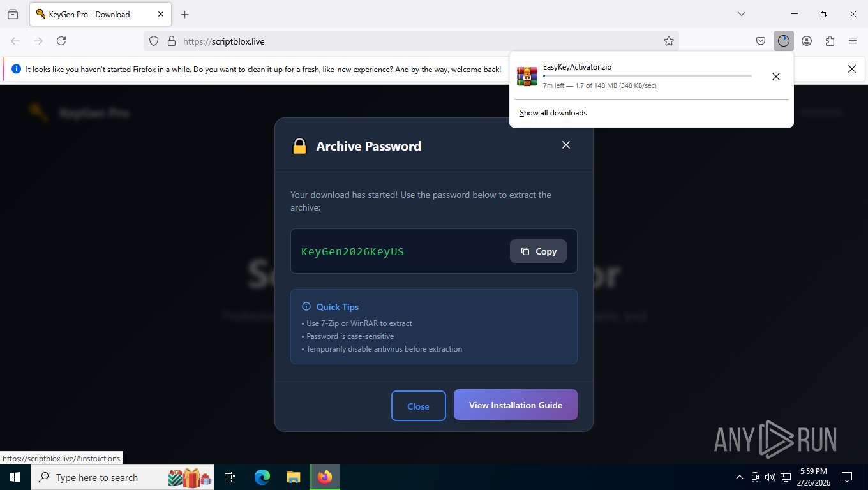The height and width of the screenshot is (490, 868).
Task: Expand the list all tabs chevron
Action: pyautogui.click(x=741, y=14)
